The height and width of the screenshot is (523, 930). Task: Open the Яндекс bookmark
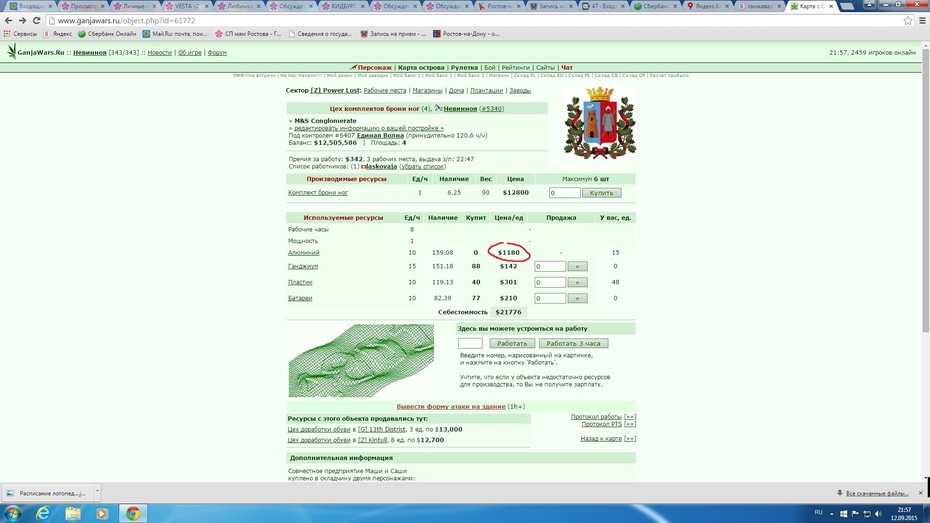coord(58,34)
